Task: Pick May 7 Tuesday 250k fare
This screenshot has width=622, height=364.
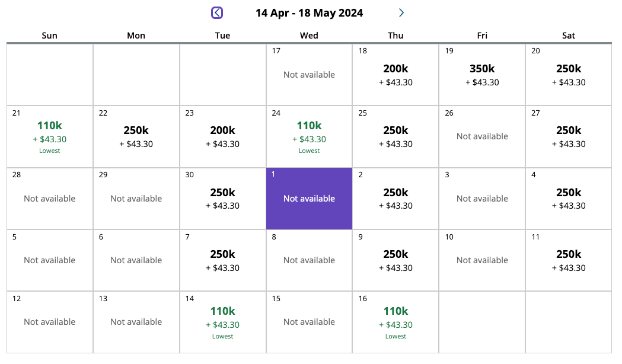Action: pyautogui.click(x=222, y=260)
